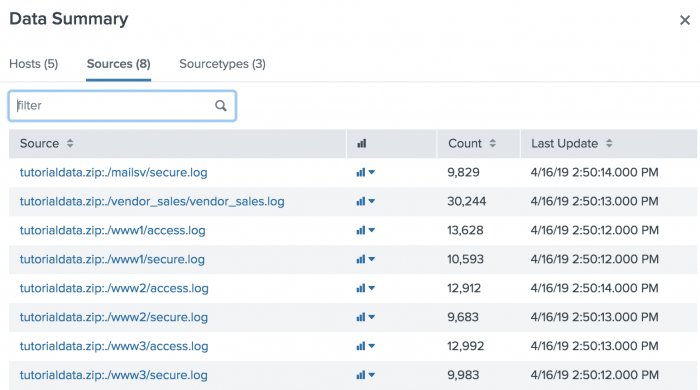The width and height of the screenshot is (700, 390).
Task: Click the Data Summary title text
Action: tap(69, 19)
